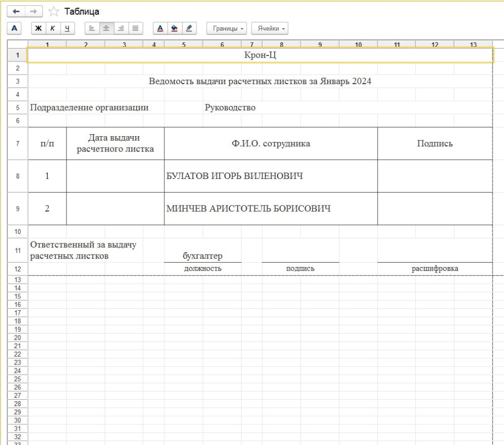
Task: Click the forward navigation arrow
Action: 33,12
